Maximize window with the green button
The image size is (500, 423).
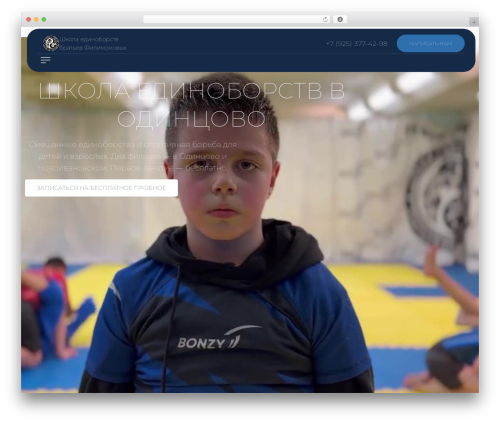(44, 20)
